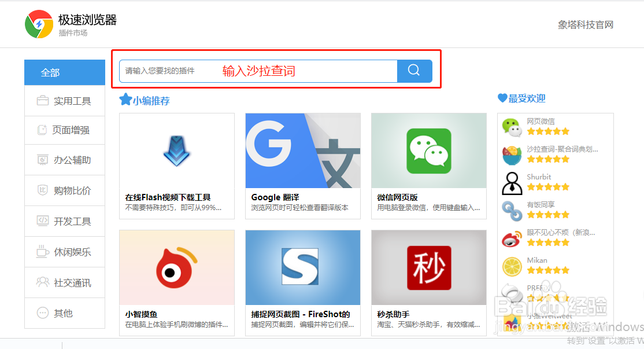Viewport: 644px width, 349px height.
Task: Click the 有饭同享 chain link icon
Action: [x=512, y=211]
